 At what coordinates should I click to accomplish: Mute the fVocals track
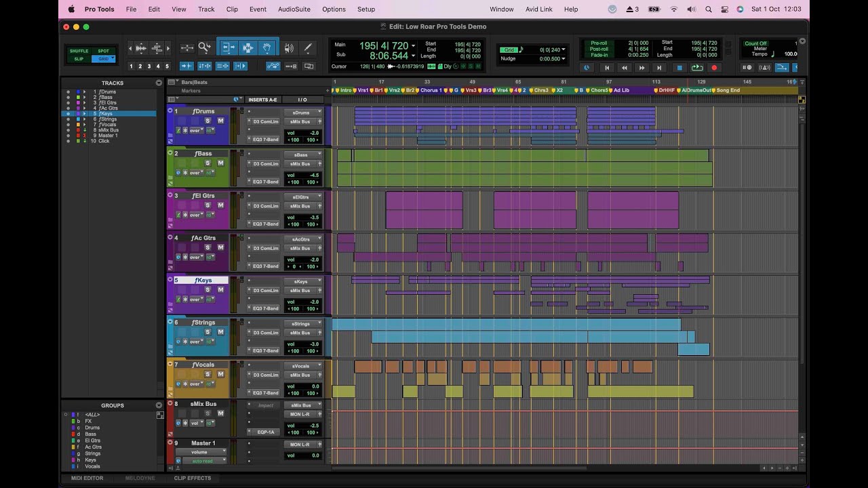(220, 374)
